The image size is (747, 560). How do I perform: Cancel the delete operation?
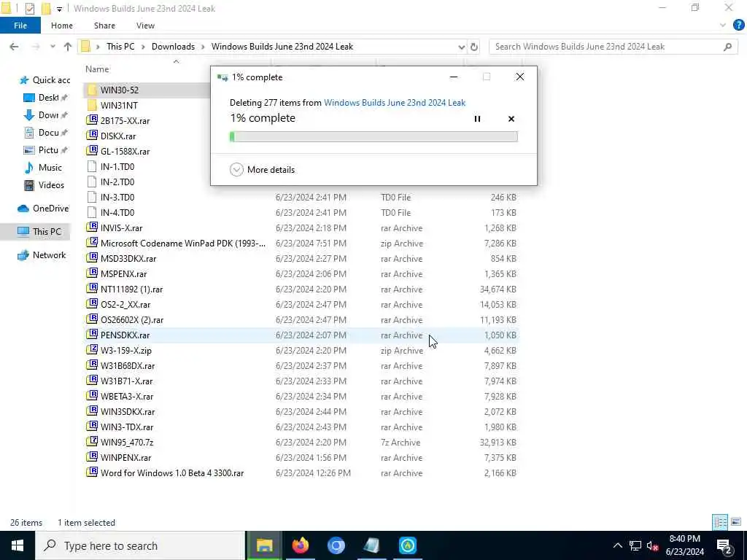point(511,119)
